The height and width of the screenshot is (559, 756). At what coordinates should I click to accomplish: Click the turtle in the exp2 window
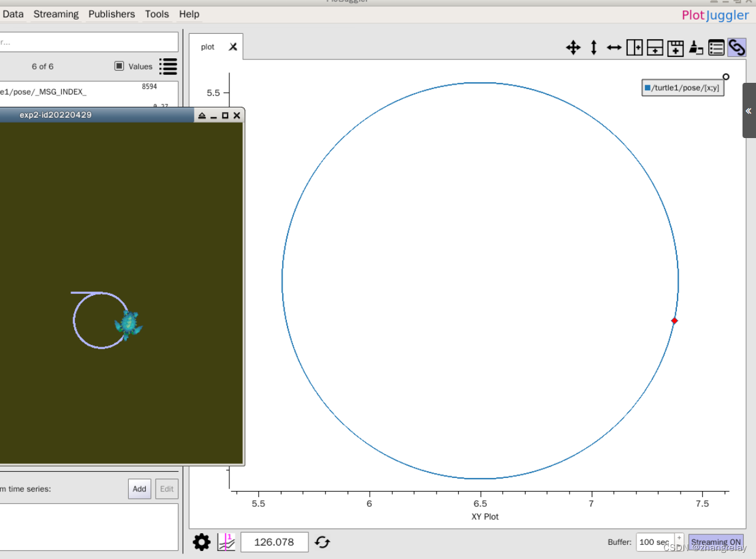tap(128, 325)
